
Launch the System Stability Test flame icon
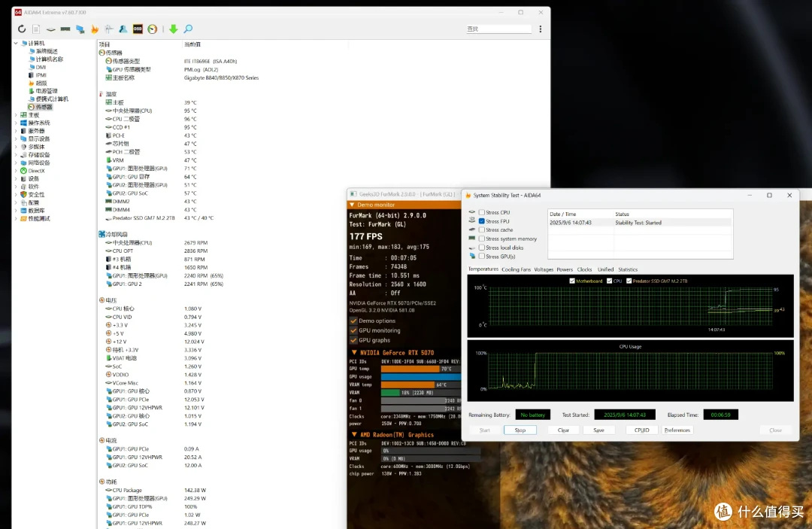94,29
